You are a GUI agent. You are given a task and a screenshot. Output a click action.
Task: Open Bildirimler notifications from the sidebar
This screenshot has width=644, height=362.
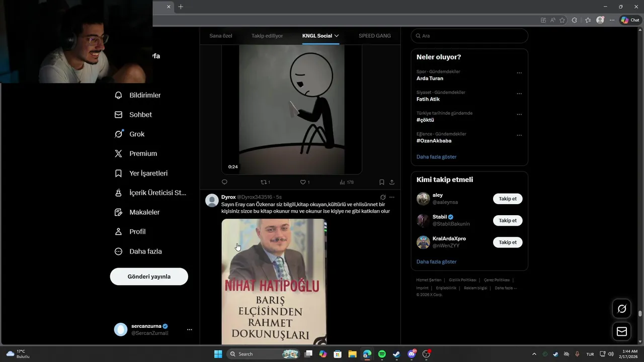[x=137, y=95]
